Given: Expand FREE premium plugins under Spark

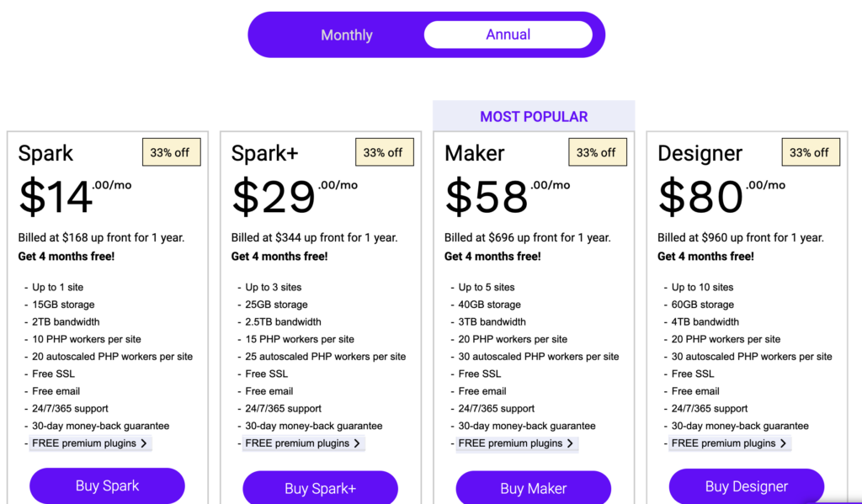Looking at the screenshot, I should (x=89, y=443).
